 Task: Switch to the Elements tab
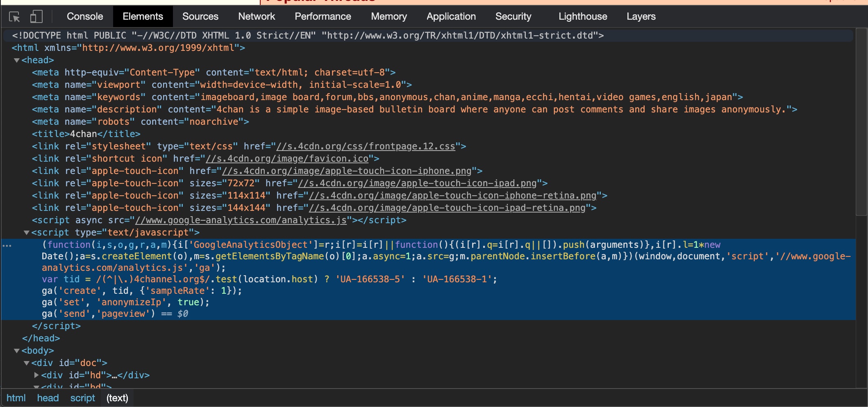143,16
